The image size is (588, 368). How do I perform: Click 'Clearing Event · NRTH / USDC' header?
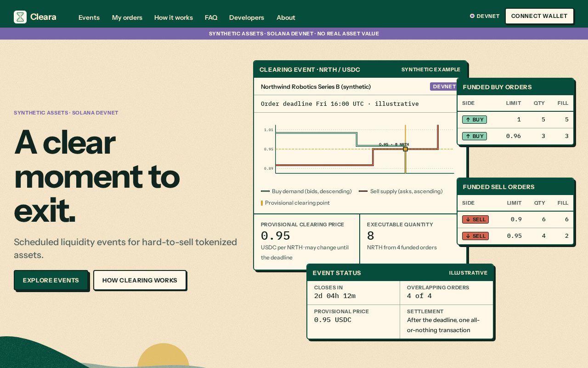coord(310,69)
